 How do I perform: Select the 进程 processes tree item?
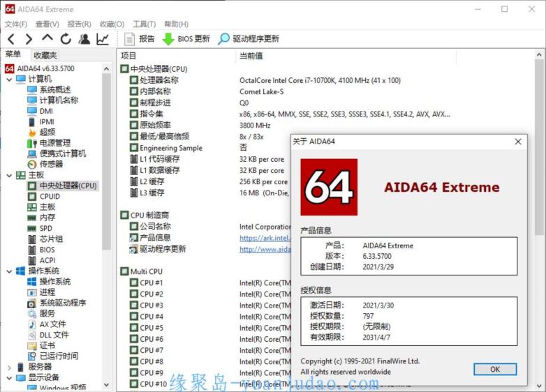(x=41, y=292)
